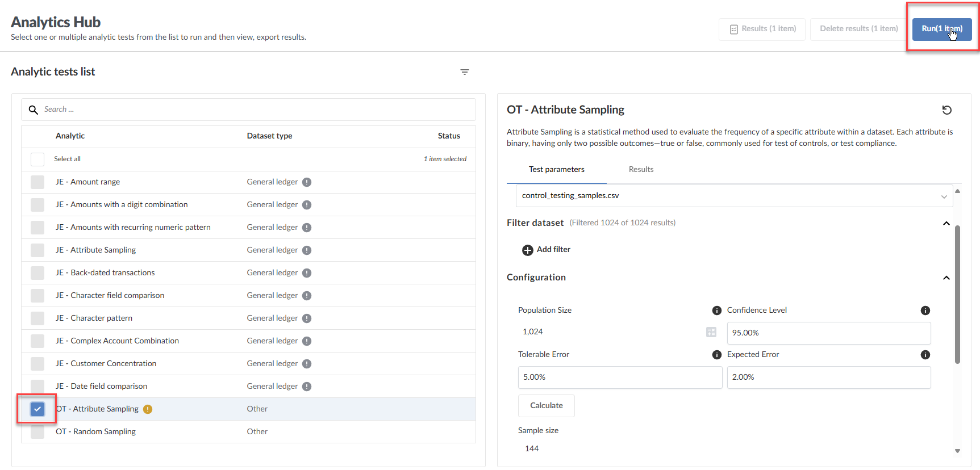Screen dimensions: 980x470
Task: Click the Add filter link
Action: pyautogui.click(x=553, y=250)
